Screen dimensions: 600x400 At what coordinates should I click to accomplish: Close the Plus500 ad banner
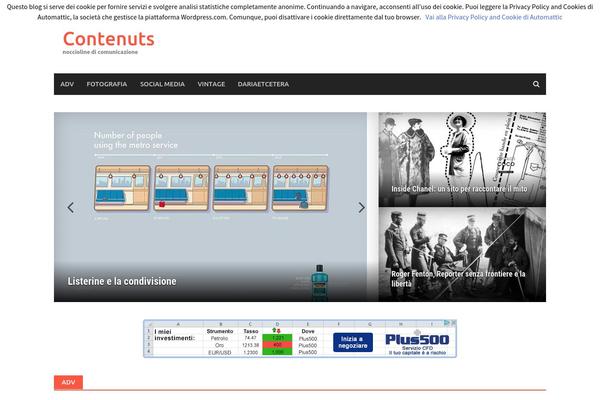click(x=453, y=323)
